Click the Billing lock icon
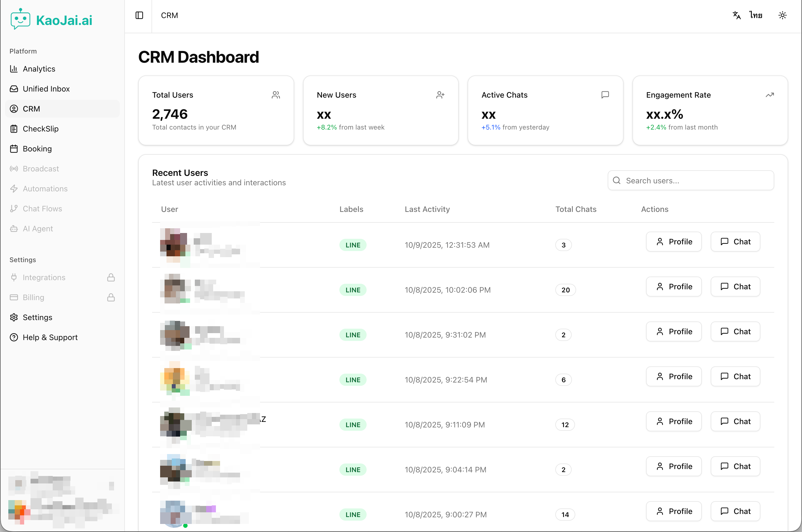The image size is (802, 532). (111, 298)
